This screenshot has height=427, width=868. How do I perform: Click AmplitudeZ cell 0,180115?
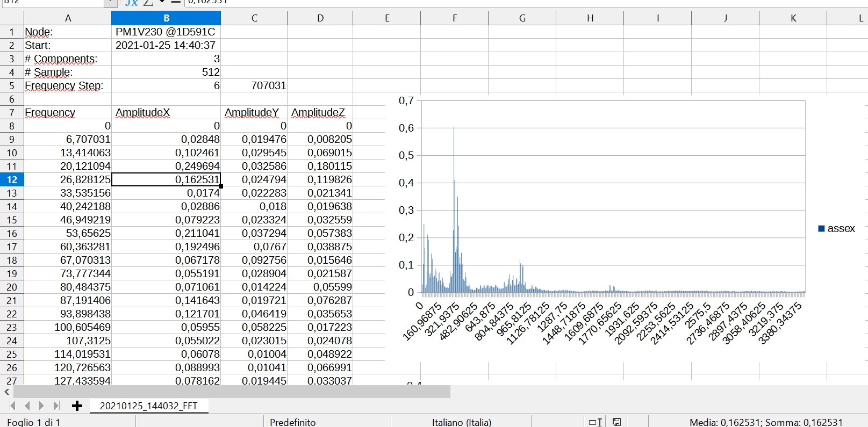click(x=320, y=166)
